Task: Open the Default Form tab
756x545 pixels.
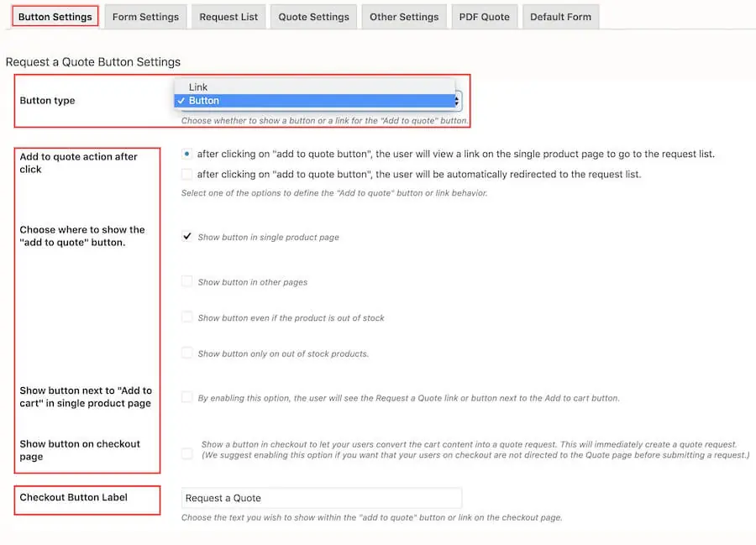Action: [x=560, y=17]
